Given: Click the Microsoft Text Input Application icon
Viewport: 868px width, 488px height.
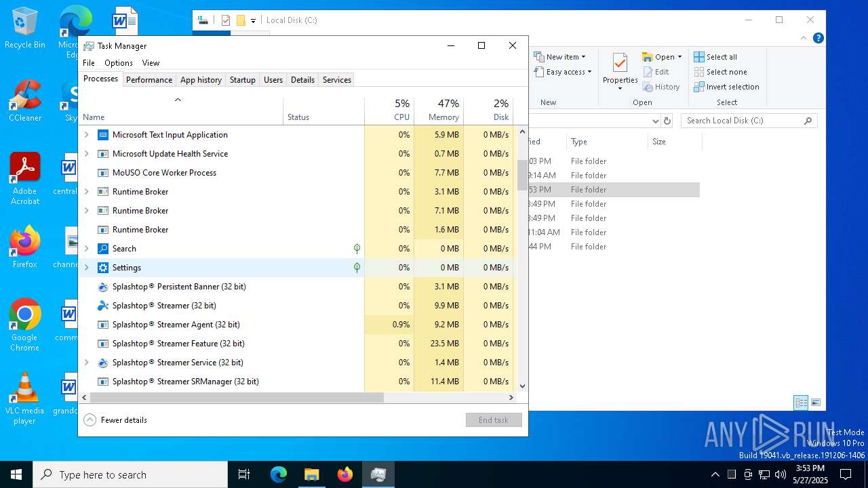Looking at the screenshot, I should [x=103, y=135].
